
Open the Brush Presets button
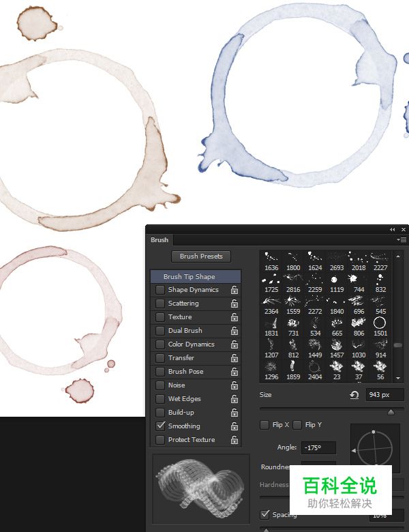pos(201,256)
